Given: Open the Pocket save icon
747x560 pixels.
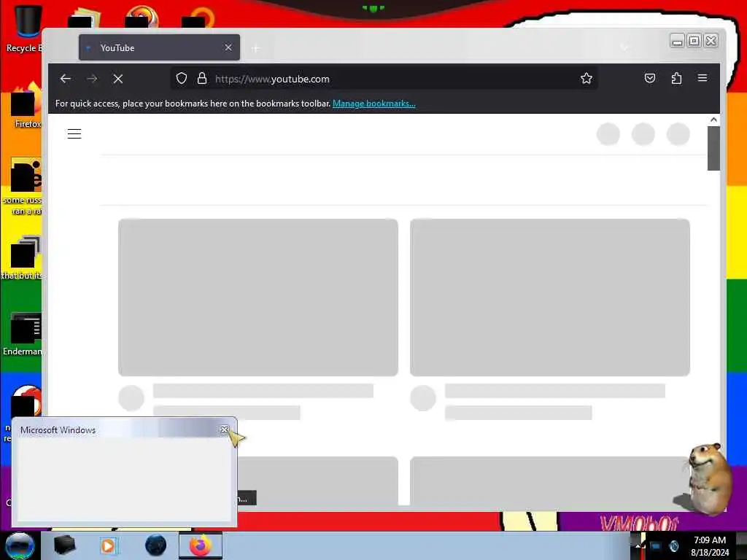Looking at the screenshot, I should point(650,78).
